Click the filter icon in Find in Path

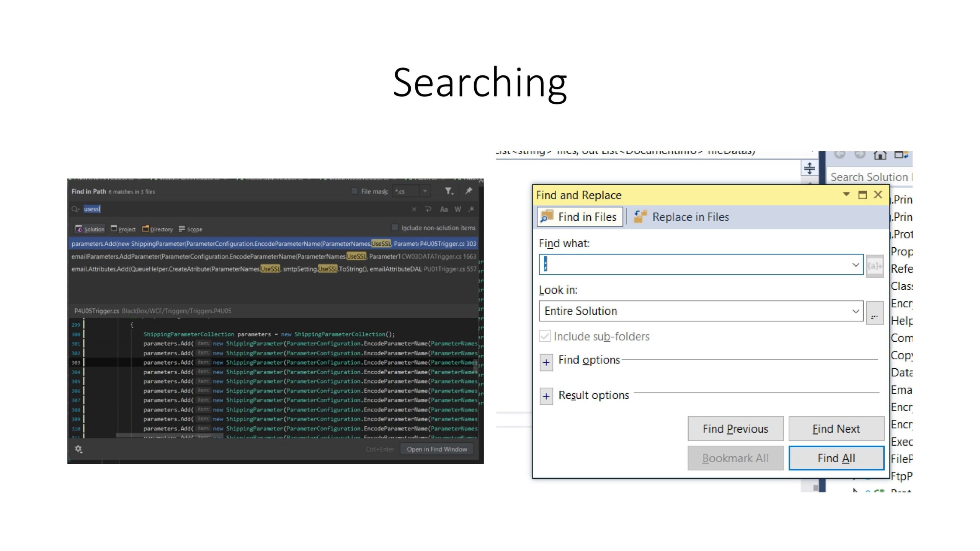449,191
